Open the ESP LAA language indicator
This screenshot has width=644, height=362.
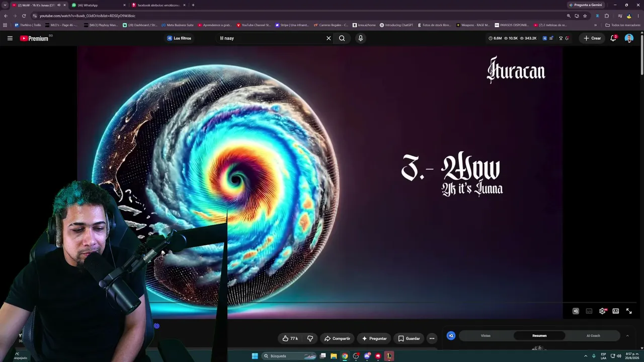[x=603, y=356]
